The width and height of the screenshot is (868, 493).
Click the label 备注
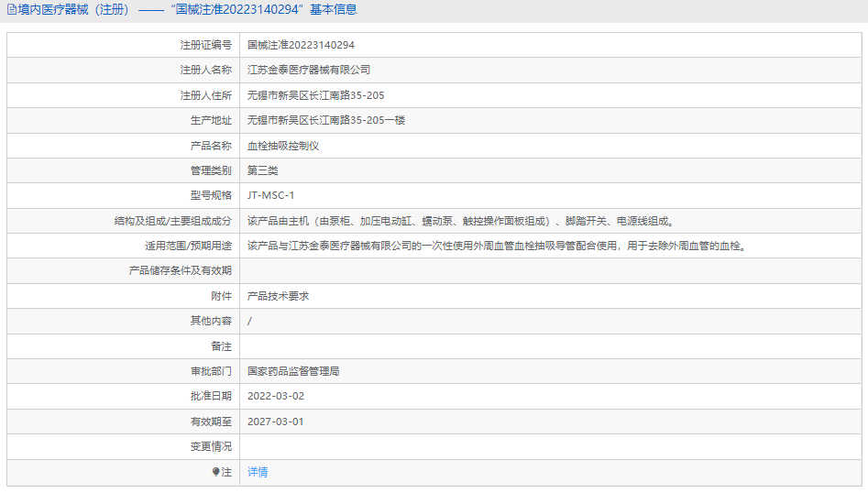pyautogui.click(x=222, y=346)
